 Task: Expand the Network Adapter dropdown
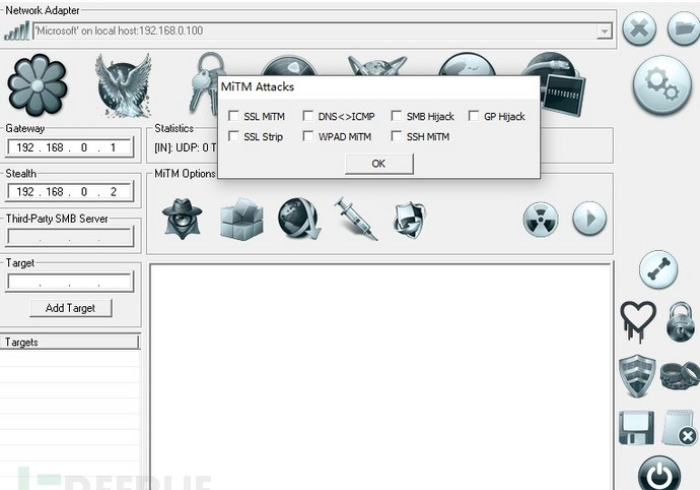point(604,31)
